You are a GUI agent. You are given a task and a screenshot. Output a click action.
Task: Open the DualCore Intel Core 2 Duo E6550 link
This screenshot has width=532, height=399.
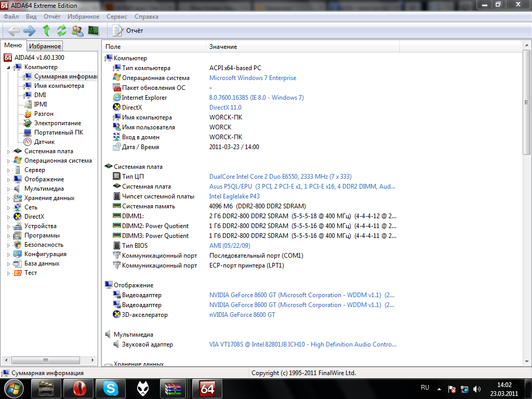tap(280, 177)
